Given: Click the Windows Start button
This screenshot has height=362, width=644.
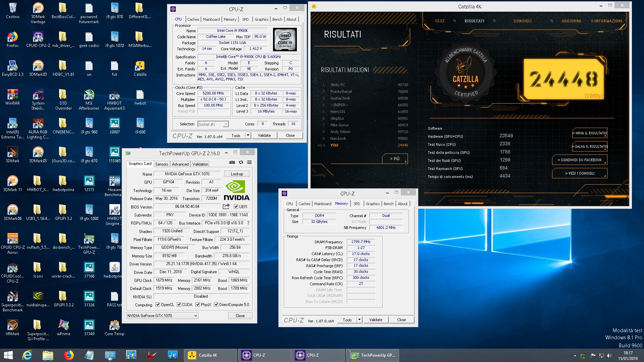Looking at the screenshot, I should pyautogui.click(x=8, y=355).
